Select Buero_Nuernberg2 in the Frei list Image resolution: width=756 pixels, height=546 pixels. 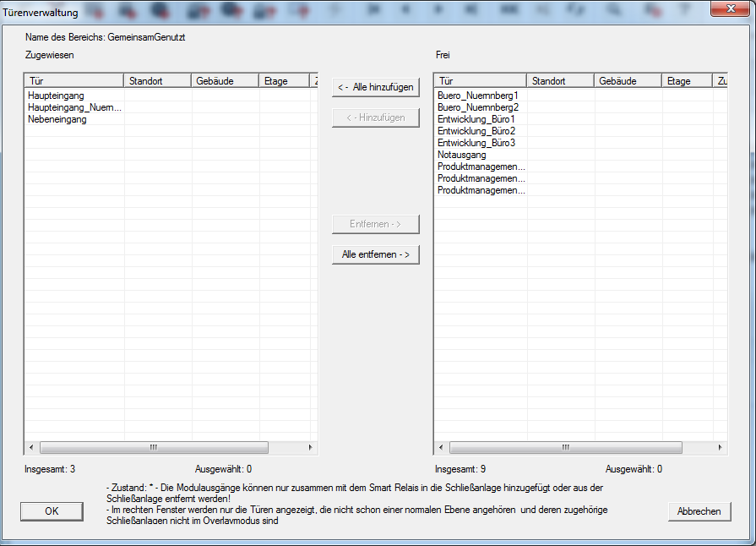[478, 107]
